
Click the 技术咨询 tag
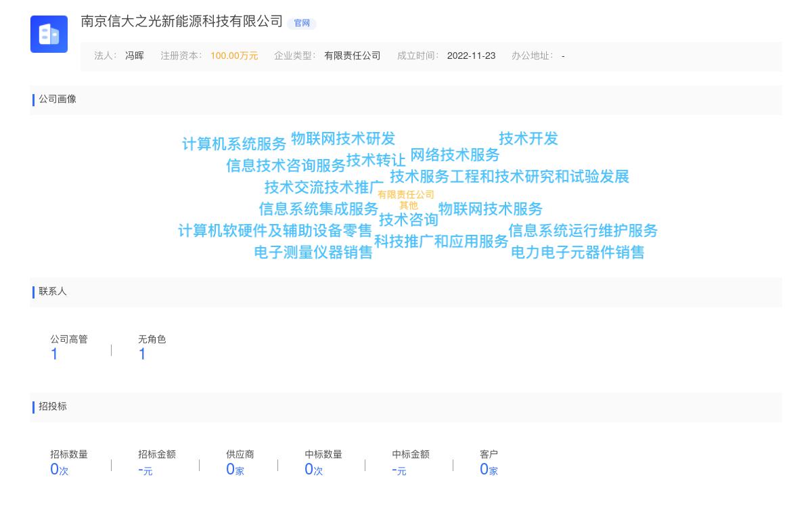tap(409, 220)
